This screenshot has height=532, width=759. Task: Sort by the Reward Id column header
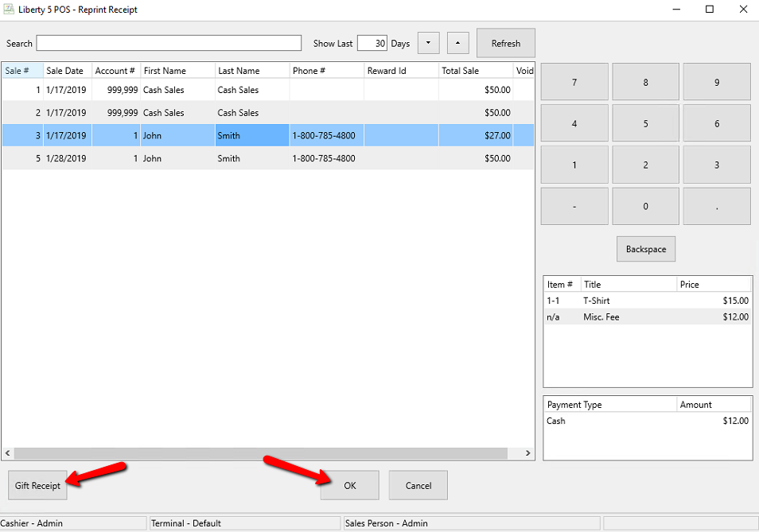(401, 71)
